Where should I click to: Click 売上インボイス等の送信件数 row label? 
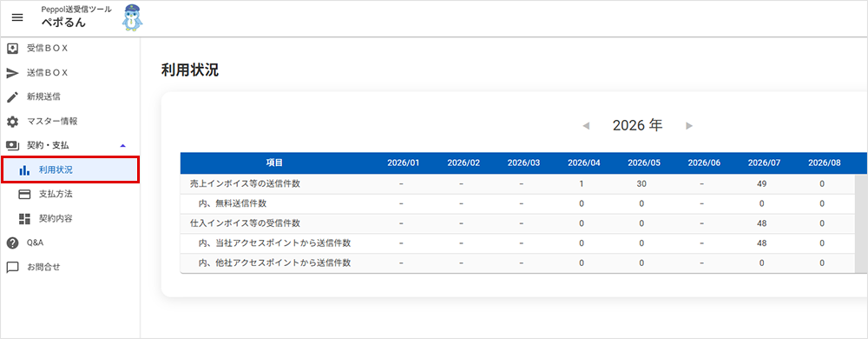coord(246,184)
